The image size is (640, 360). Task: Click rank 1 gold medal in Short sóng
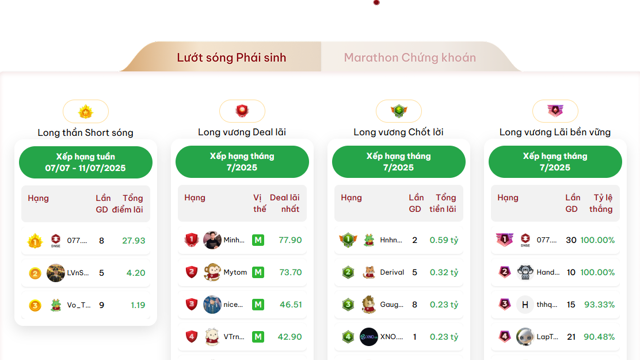[x=35, y=241]
